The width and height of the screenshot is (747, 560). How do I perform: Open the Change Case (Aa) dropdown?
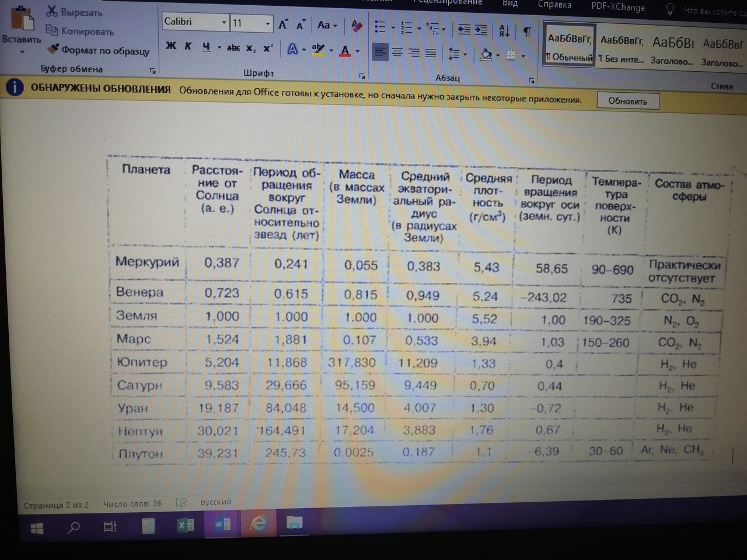pyautogui.click(x=327, y=25)
